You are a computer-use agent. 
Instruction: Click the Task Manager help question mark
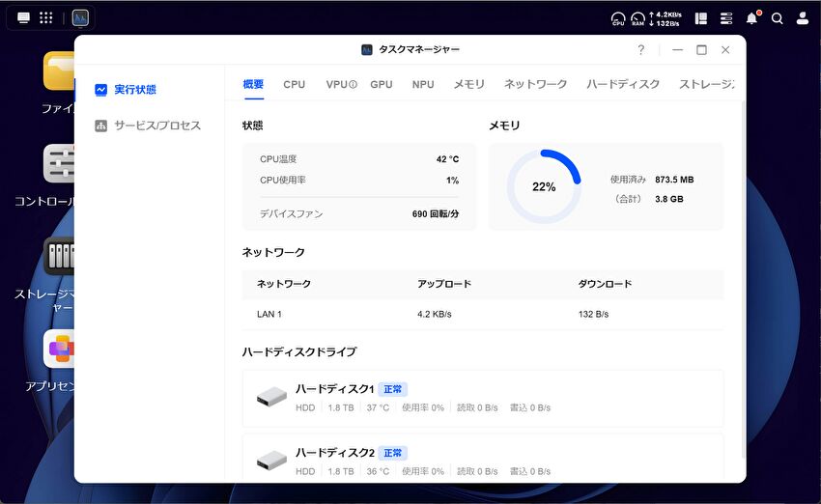[640, 49]
